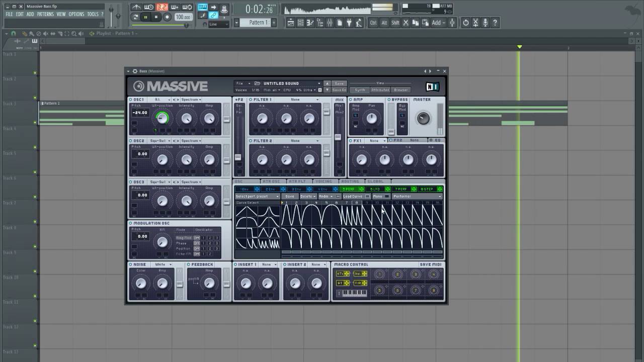644x362 pixels.
Task: Switch to the Synth view
Action: pyautogui.click(x=360, y=90)
